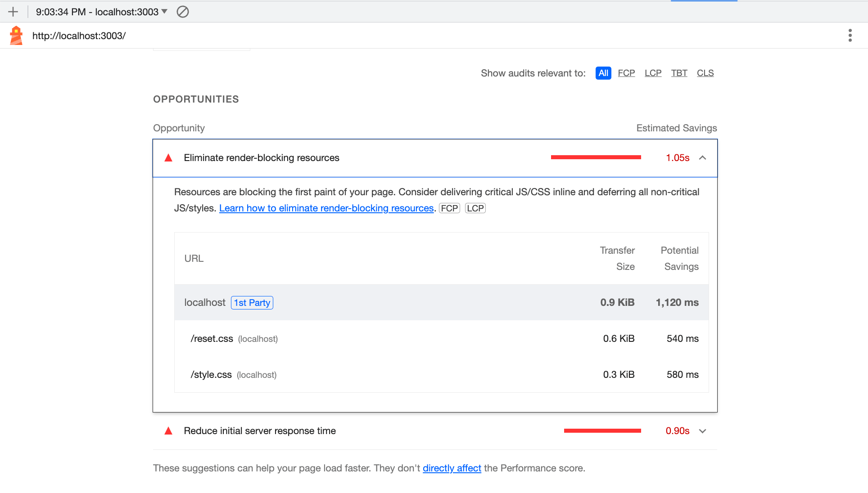The width and height of the screenshot is (868, 493).
Task: Click the FCP badge in description
Action: (x=449, y=208)
